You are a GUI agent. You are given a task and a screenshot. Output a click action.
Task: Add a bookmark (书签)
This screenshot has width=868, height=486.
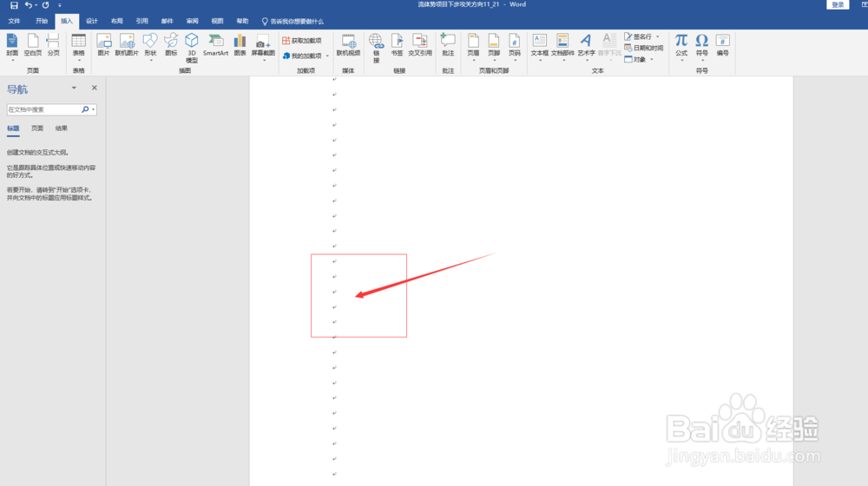[x=397, y=45]
